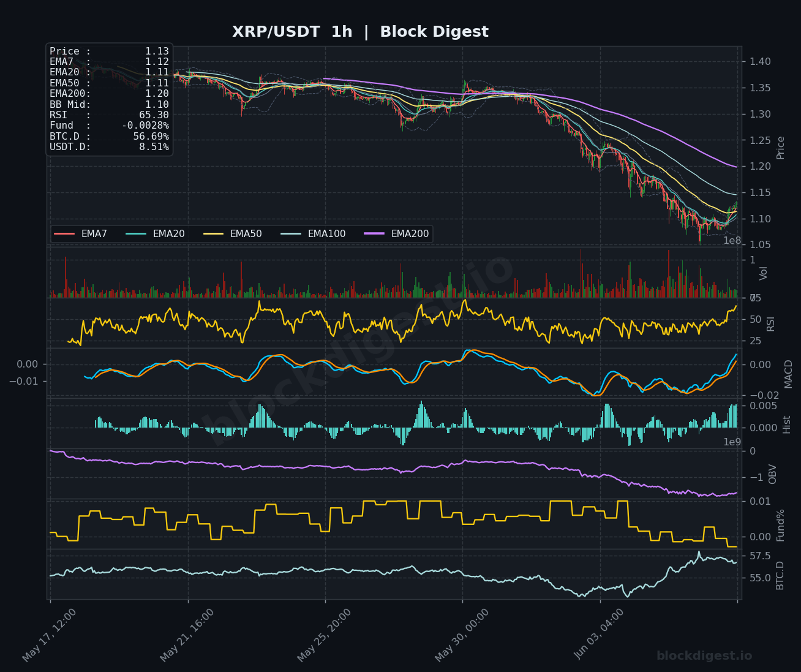This screenshot has height=672, width=801.
Task: Click the 0.01 tick on Fund% axis
Action: pyautogui.click(x=760, y=502)
